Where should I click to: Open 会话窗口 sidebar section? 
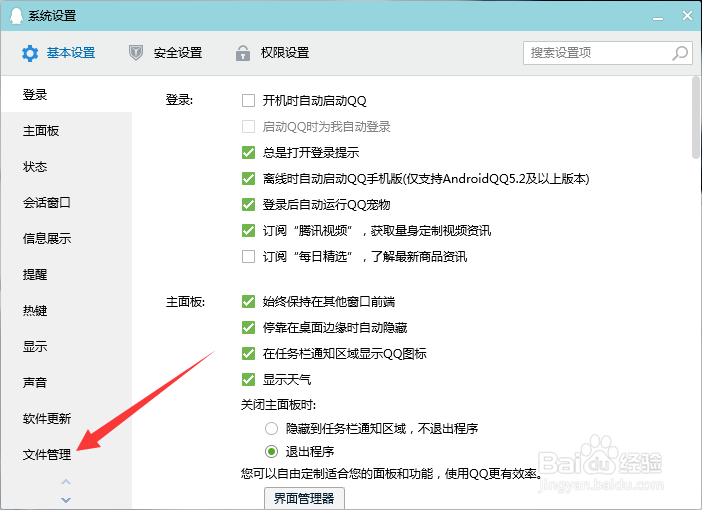(66, 202)
